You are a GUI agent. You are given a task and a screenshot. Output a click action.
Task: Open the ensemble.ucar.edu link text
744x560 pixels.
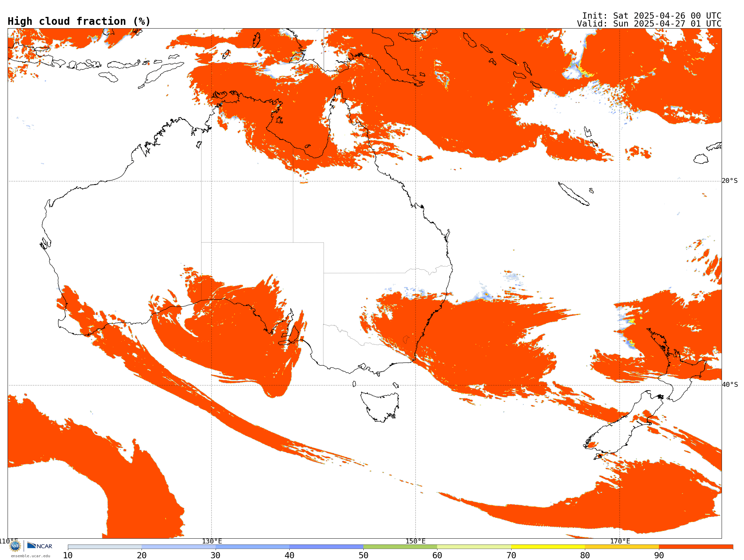30,556
